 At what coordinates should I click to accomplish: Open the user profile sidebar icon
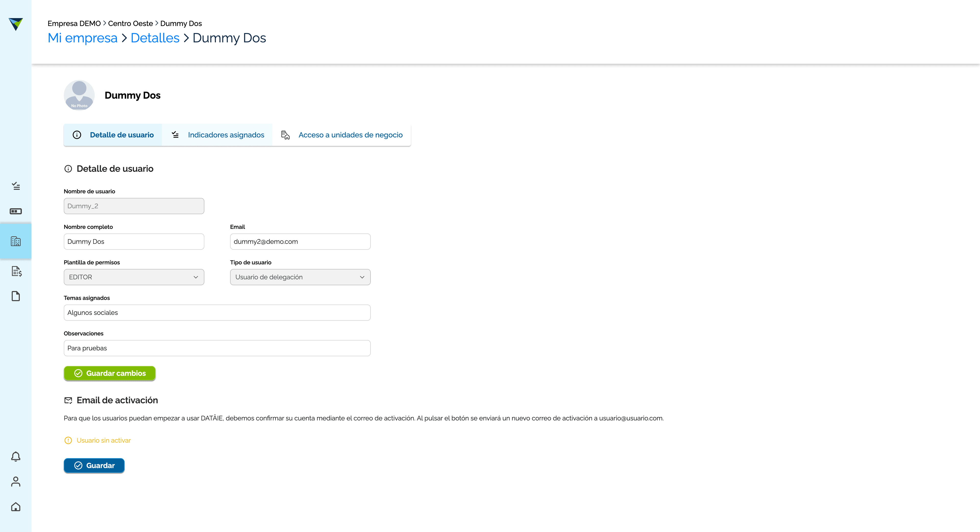(x=16, y=481)
